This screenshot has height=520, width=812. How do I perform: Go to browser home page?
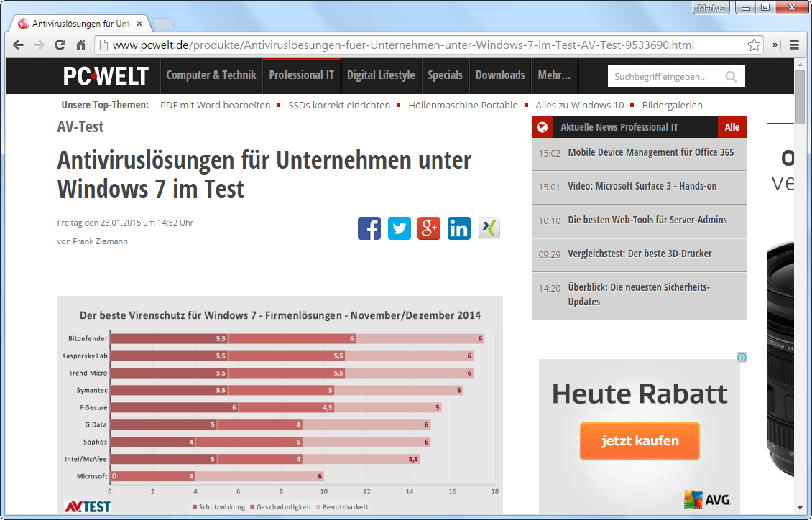coord(81,45)
